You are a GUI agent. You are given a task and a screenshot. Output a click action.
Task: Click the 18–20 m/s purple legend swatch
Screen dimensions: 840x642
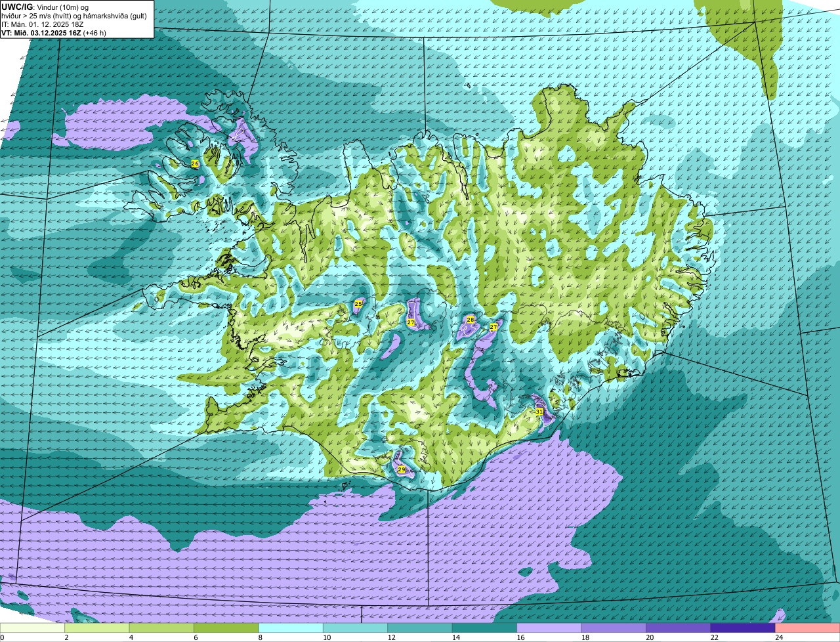pyautogui.click(x=614, y=628)
